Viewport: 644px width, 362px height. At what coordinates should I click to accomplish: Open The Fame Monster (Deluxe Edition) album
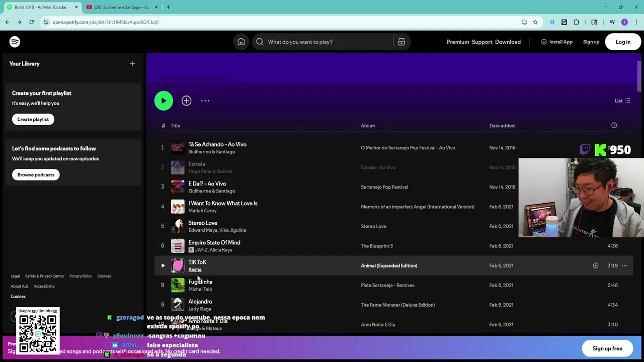point(397,305)
